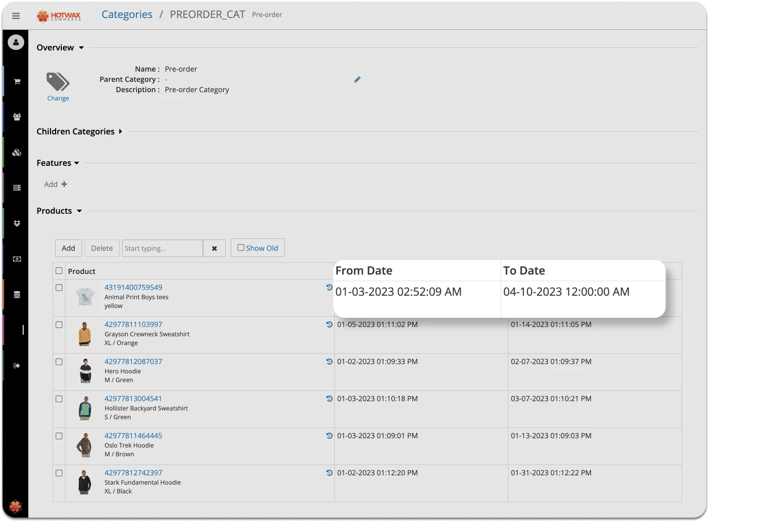Click the Delete button in Products toolbar
Screen dimensions: 764x532
pos(102,248)
